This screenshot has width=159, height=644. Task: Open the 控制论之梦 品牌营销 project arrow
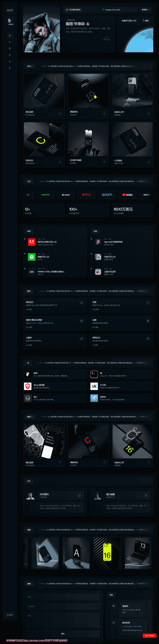tap(148, 113)
